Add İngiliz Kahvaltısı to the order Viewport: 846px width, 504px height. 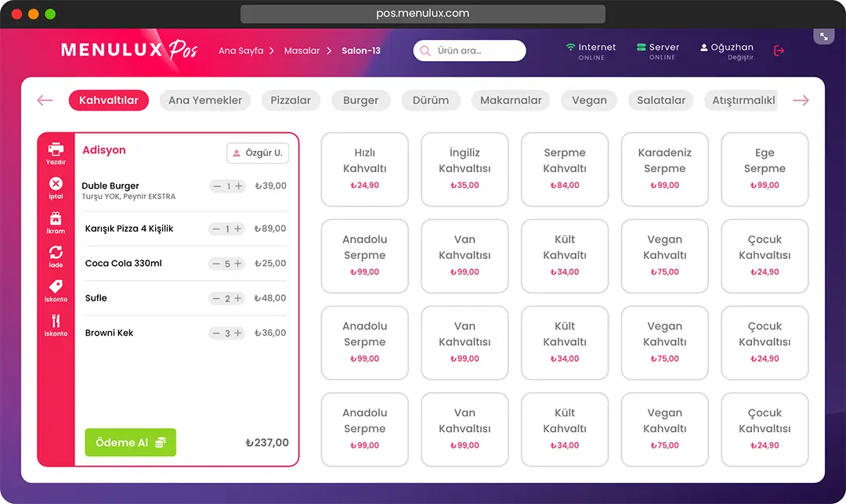click(465, 169)
